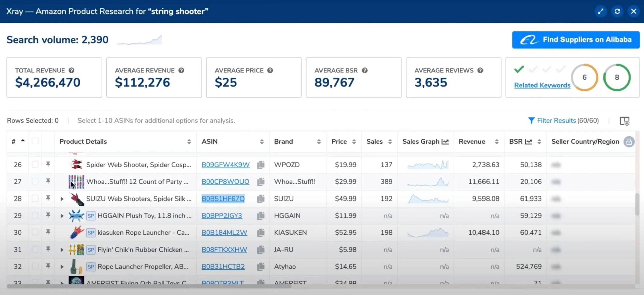
Task: Click SP badge on kiasuken Rope Launcher
Action: [x=91, y=233]
